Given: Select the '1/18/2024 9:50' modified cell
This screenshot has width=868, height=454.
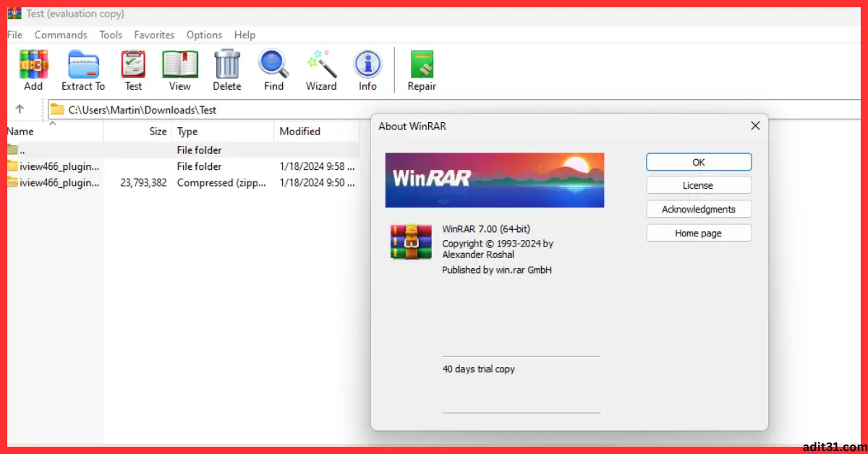Looking at the screenshot, I should click(x=317, y=183).
